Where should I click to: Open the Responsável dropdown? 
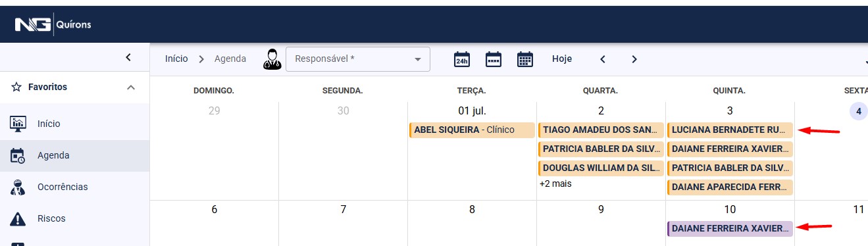(x=358, y=59)
